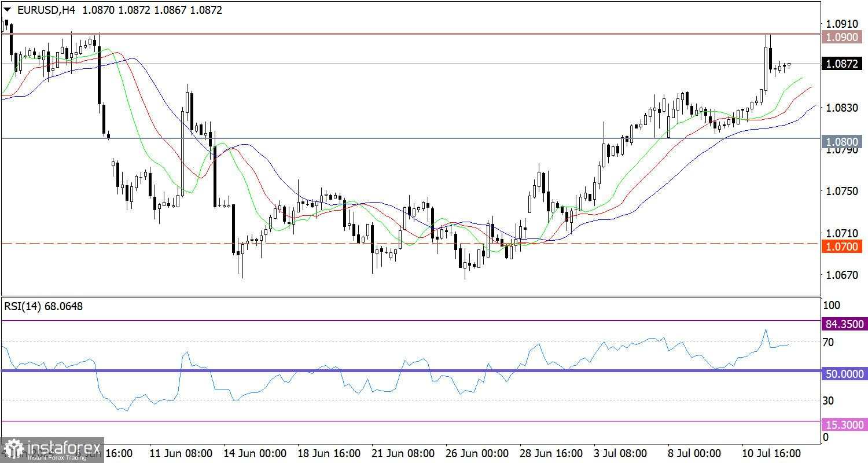Click the 1.0710 price scale value

click(843, 233)
